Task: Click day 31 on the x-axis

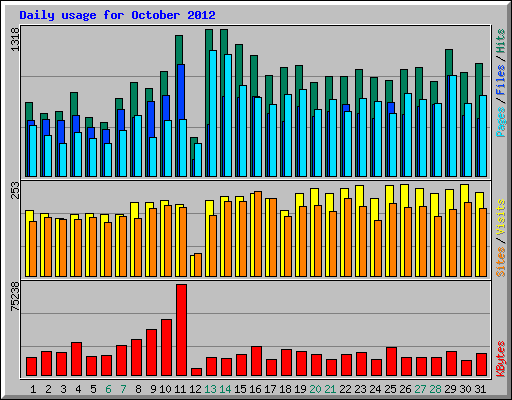Action: click(x=480, y=389)
